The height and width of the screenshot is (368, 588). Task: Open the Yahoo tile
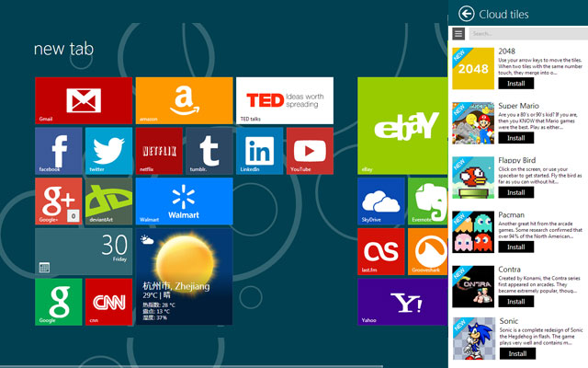point(402,302)
